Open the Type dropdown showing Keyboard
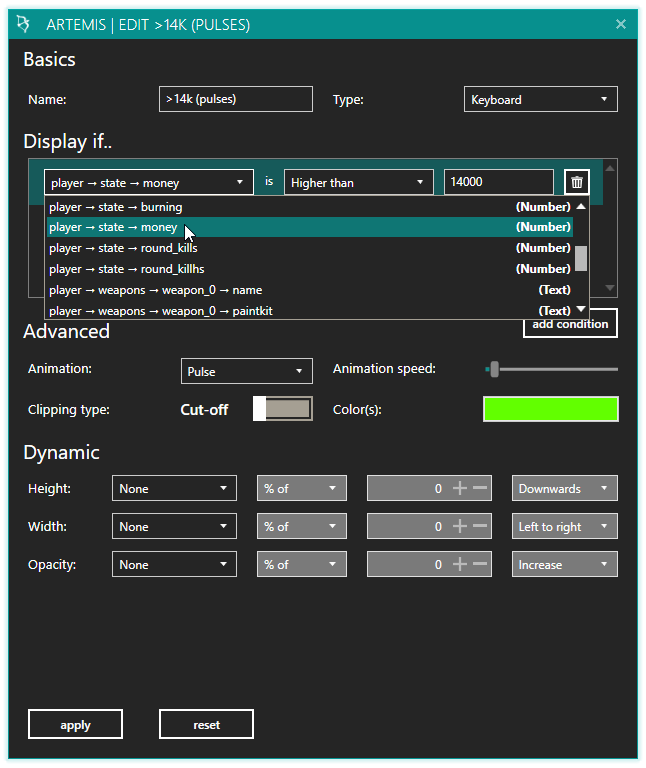 pyautogui.click(x=541, y=99)
